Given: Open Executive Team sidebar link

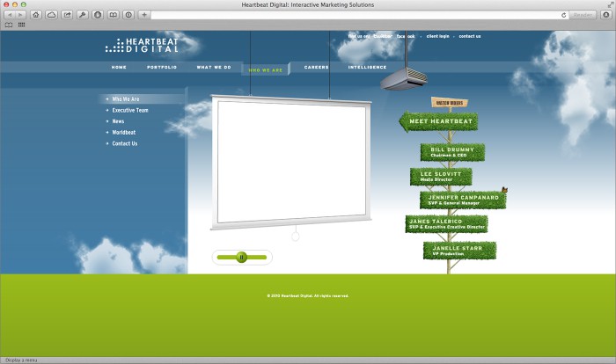Looking at the screenshot, I should tap(130, 110).
